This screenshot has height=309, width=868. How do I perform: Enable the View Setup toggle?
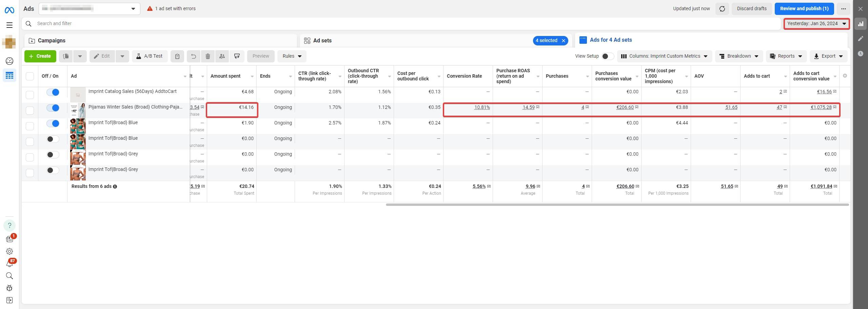[x=607, y=56]
